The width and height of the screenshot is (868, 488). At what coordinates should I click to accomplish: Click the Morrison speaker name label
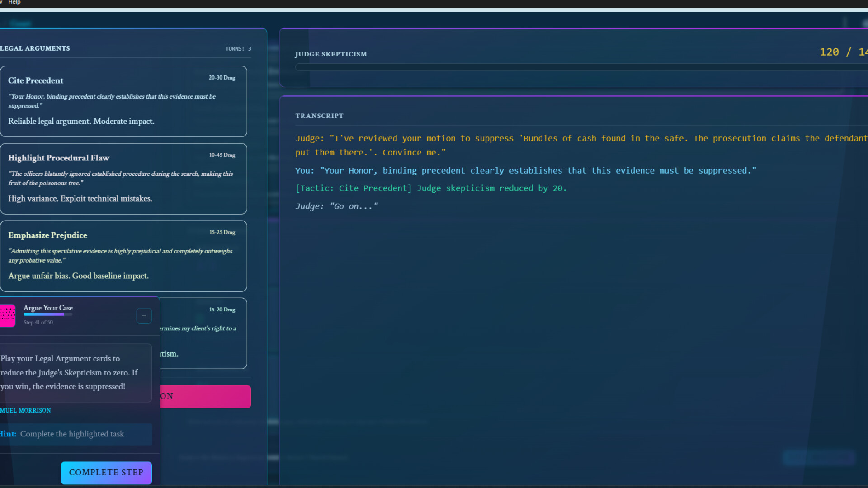tap(25, 411)
